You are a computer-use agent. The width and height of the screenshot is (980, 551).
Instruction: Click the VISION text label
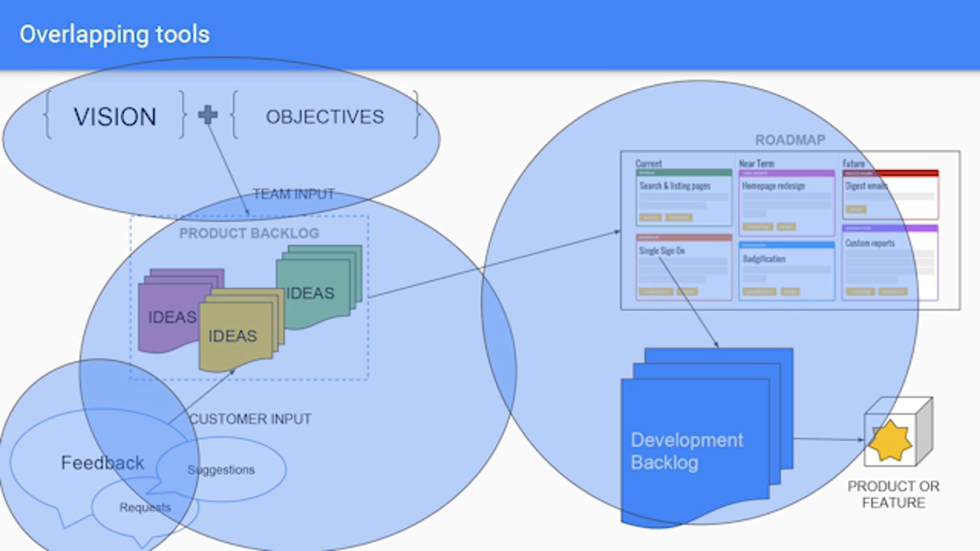pyautogui.click(x=115, y=117)
